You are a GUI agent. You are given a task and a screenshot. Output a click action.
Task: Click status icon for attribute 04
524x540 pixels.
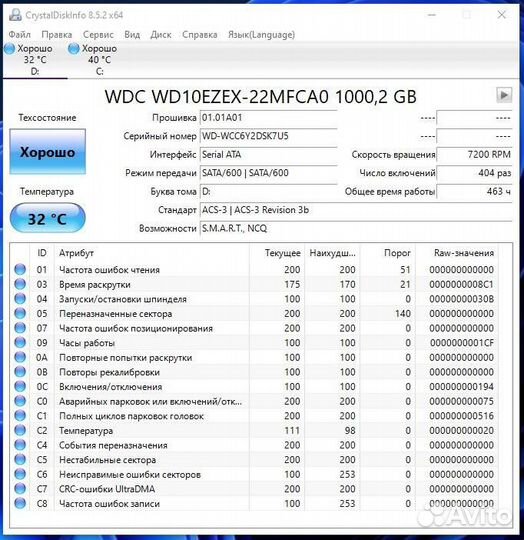click(20, 299)
